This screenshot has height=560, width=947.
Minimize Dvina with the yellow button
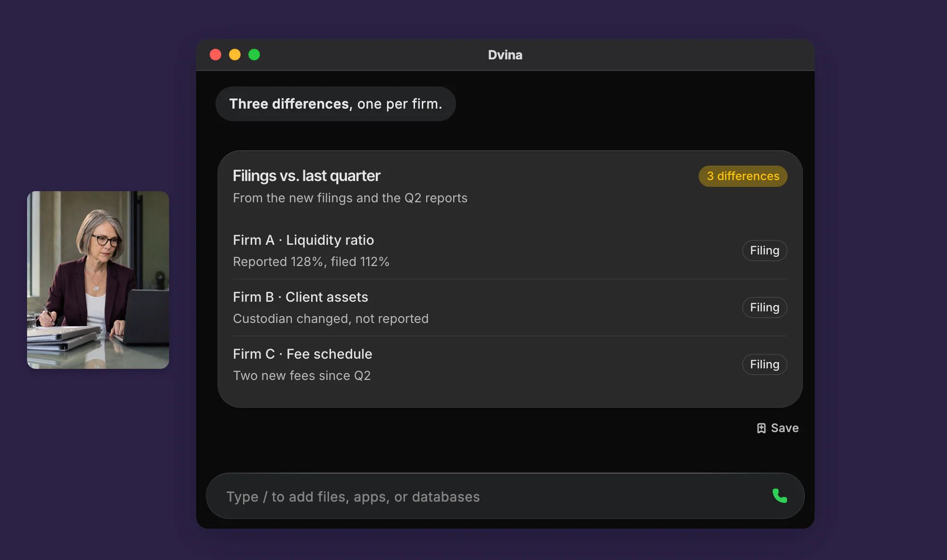[235, 55]
